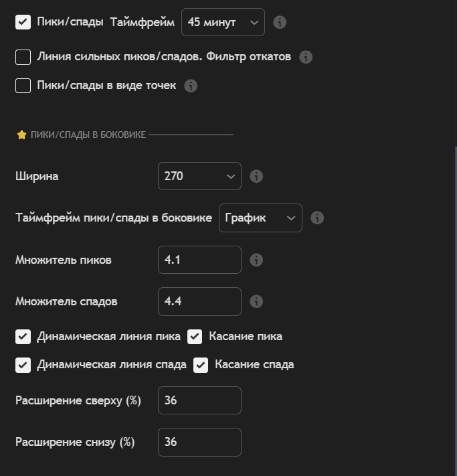Image resolution: width=457 pixels, height=476 pixels.
Task: Click info icon next to Множитель спадов
Action: click(256, 301)
